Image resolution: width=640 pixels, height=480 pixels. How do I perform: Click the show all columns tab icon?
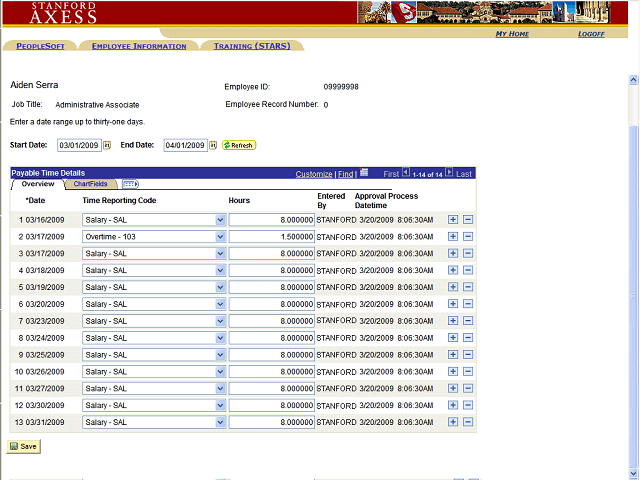[x=130, y=184]
